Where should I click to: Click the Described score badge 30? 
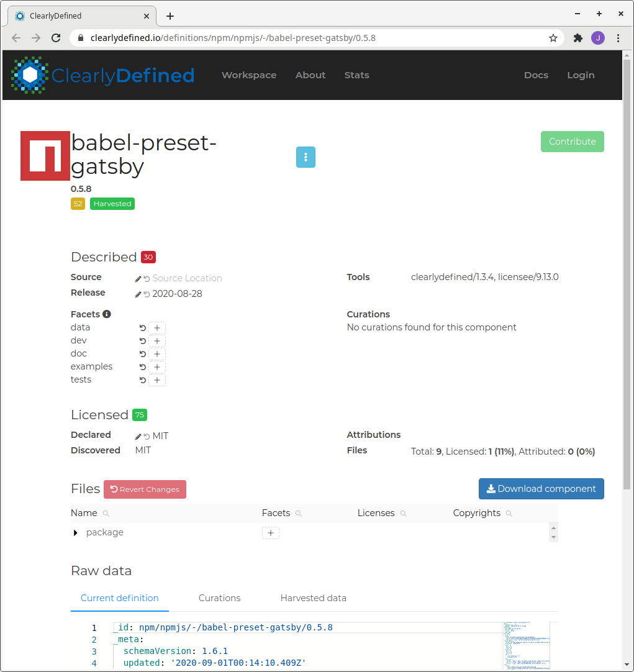148,257
